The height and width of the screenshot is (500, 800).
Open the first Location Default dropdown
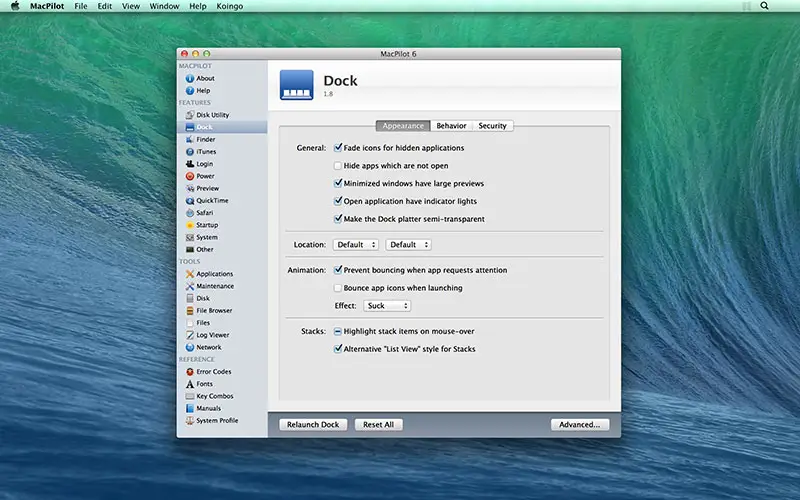[x=356, y=245]
